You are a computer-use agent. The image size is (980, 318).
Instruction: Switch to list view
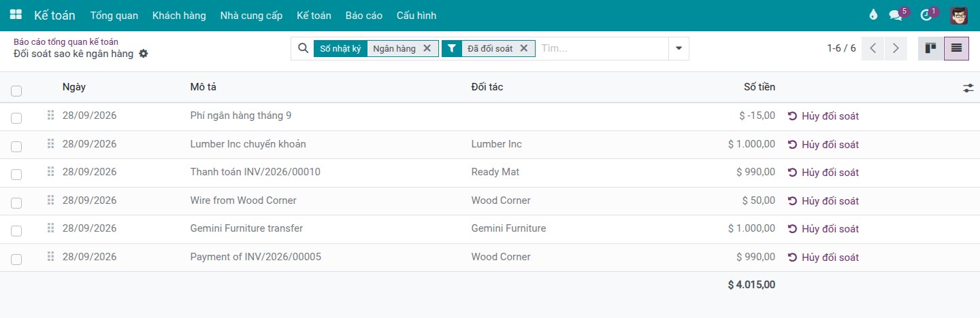956,48
